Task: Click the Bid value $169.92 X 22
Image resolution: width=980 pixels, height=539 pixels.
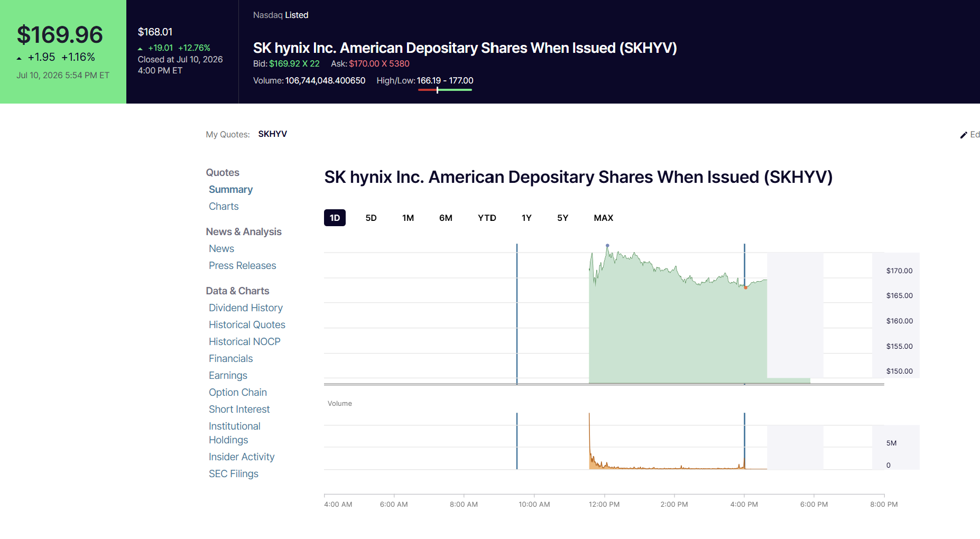Action: [294, 63]
